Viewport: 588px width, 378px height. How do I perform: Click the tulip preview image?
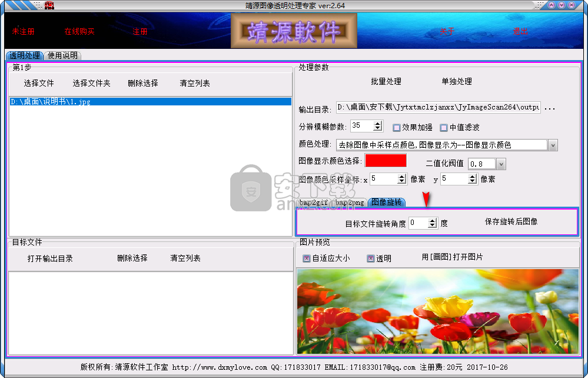tap(438, 311)
